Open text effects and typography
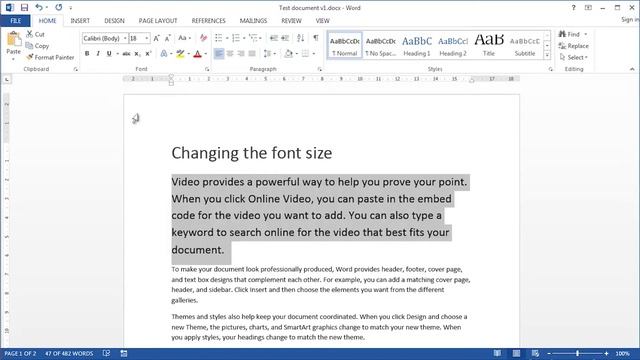The image size is (640, 360). point(164,53)
